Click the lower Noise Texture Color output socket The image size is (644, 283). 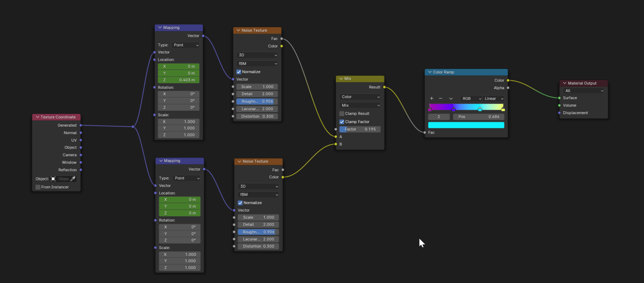[x=282, y=177]
